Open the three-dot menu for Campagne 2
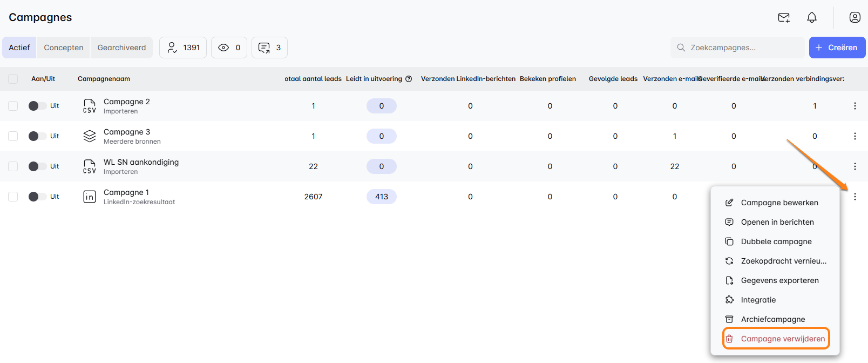Viewport: 868px width, 363px height. point(855,106)
